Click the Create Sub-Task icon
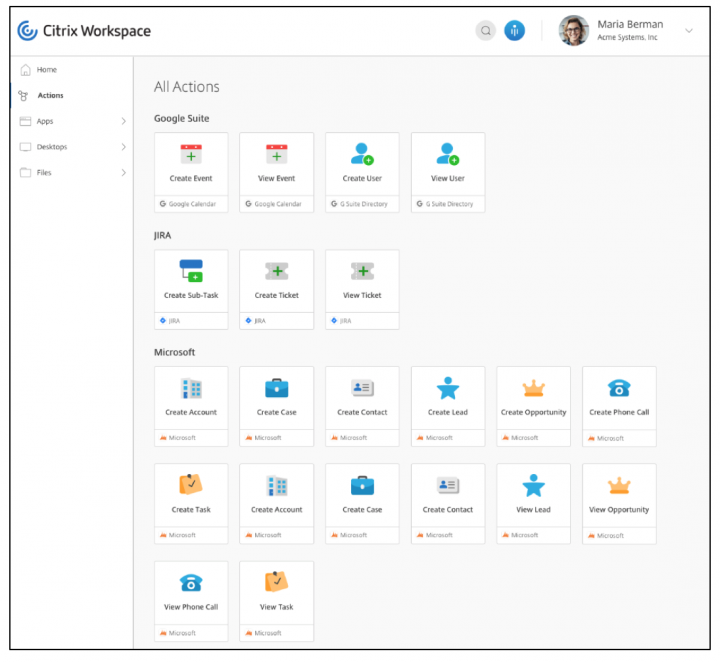Screen dimensions: 720x662 [191, 271]
